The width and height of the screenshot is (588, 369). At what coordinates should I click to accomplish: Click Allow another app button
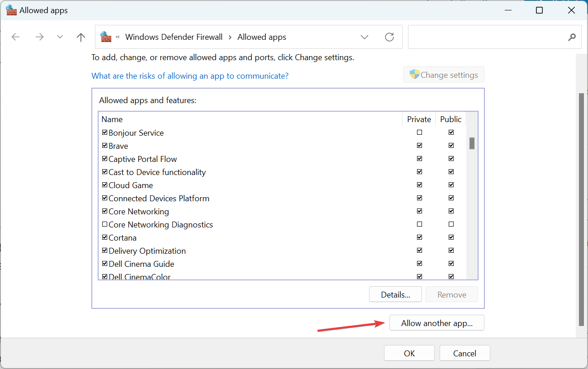click(x=436, y=323)
